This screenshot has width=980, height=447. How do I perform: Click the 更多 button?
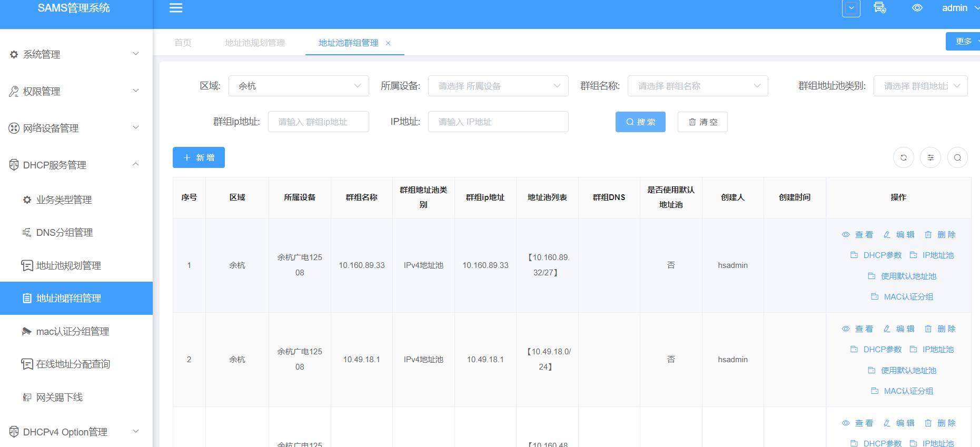pos(964,41)
